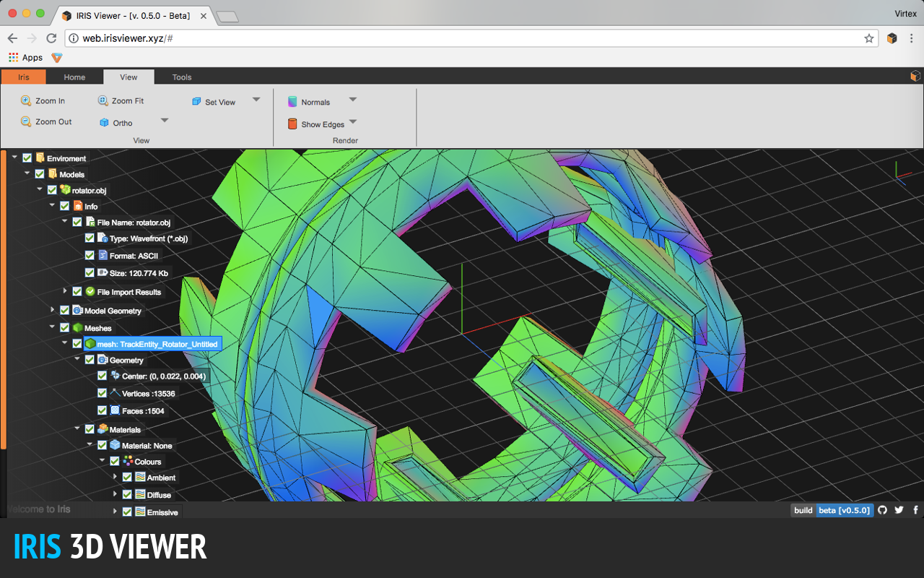This screenshot has width=924, height=578.
Task: Switch to the Home ribbon tab
Action: point(74,77)
